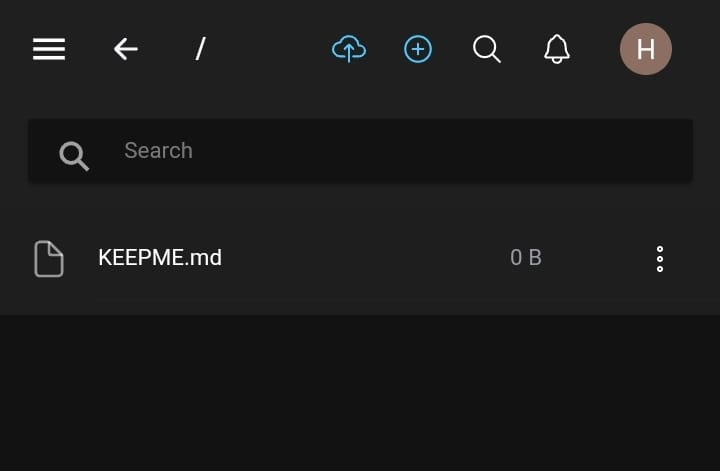Click KEEPME.md row space before options dots
Viewport: 720px width, 471px height.
600,258
